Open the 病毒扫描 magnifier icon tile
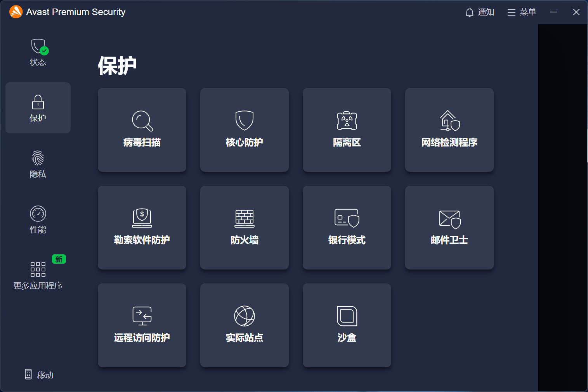 point(142,121)
